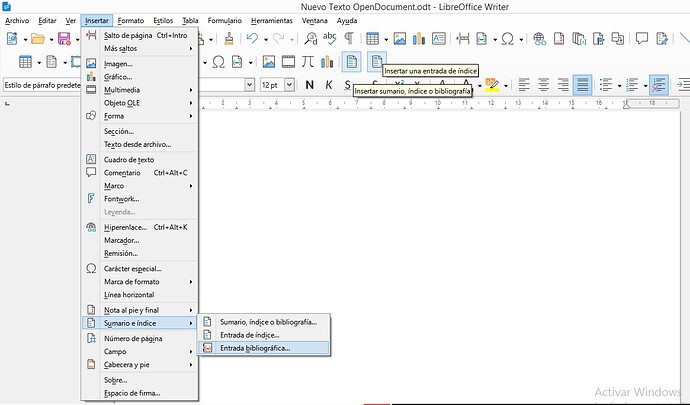
Task: Click the Open file folder icon
Action: [x=38, y=39]
